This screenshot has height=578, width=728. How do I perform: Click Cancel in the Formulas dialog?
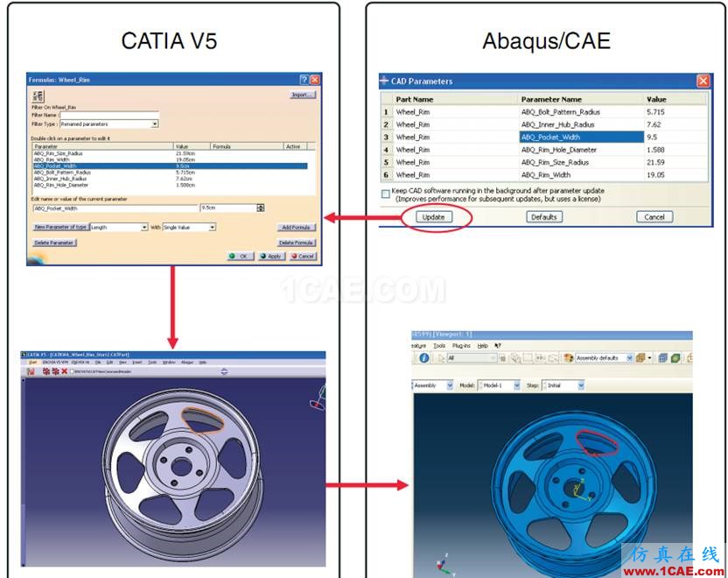click(303, 256)
